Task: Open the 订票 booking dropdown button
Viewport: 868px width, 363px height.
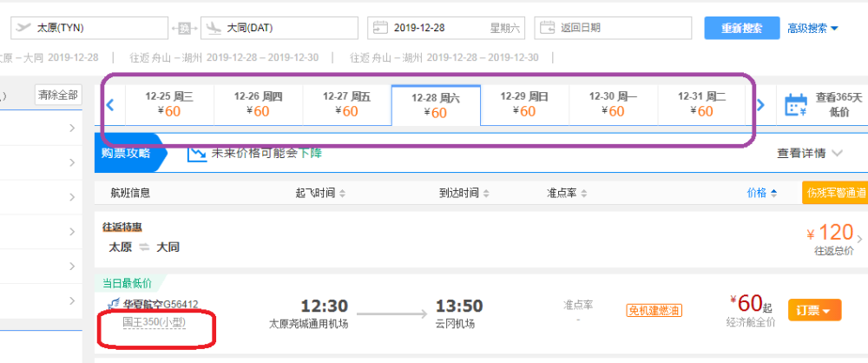Action: tap(814, 310)
